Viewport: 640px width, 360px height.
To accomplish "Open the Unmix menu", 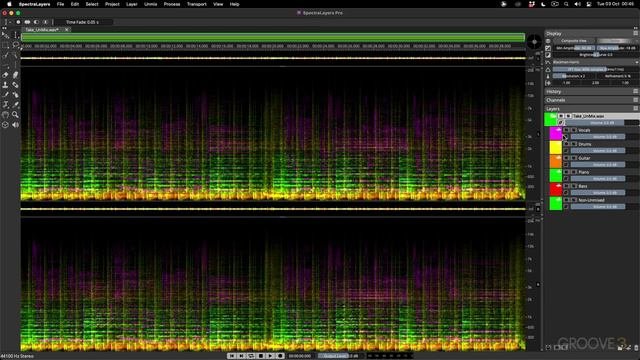I will 151,4.
